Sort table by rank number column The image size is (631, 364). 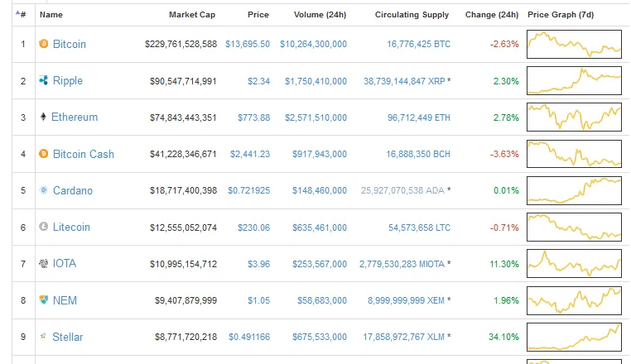21,15
